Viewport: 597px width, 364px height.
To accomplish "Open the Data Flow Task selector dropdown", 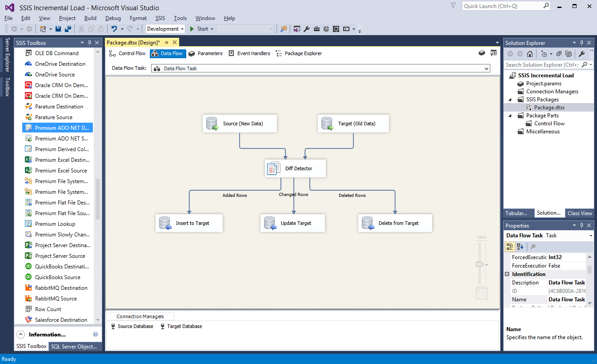I will 487,68.
